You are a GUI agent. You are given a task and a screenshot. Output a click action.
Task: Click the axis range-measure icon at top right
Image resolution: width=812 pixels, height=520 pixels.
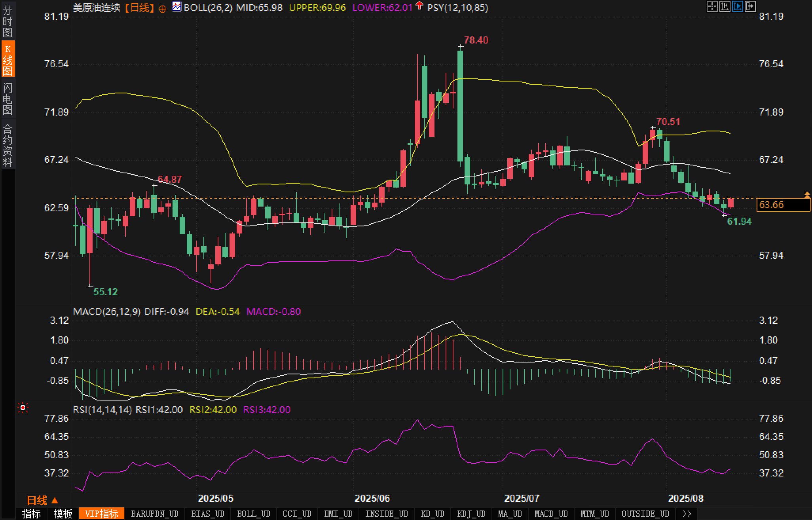[725, 6]
